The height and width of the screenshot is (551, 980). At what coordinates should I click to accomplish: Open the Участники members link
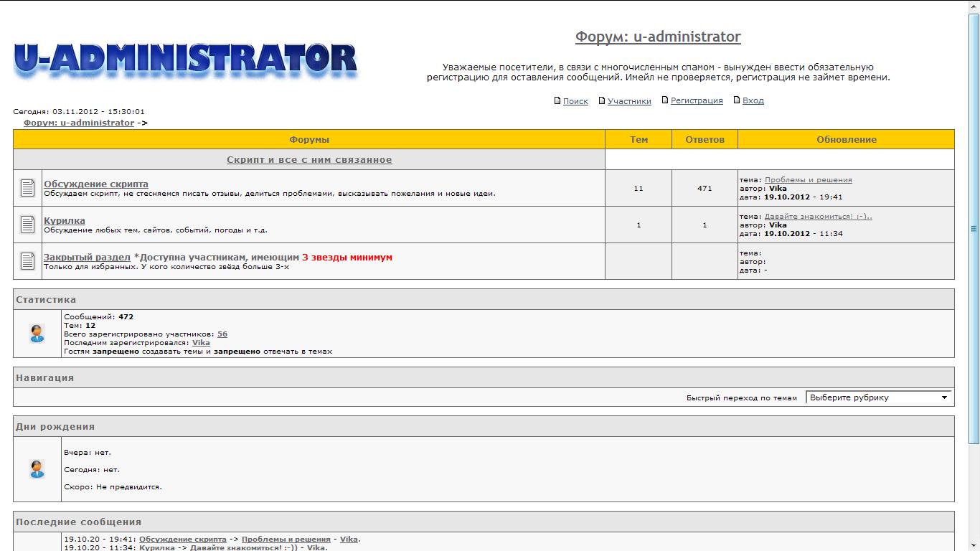coord(629,101)
